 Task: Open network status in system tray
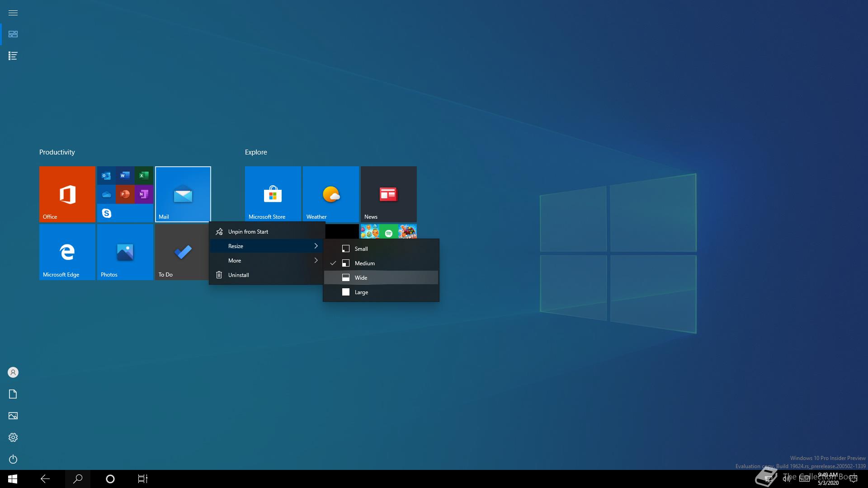(768, 479)
